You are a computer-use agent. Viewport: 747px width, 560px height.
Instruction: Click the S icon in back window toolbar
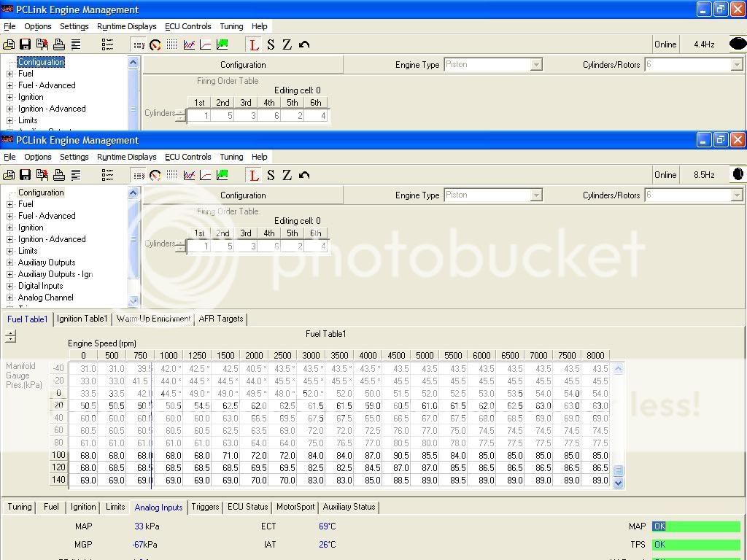271,44
